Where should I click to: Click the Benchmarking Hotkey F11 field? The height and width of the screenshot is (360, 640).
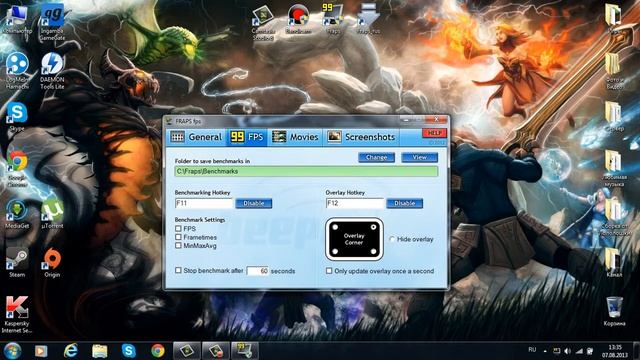pyautogui.click(x=204, y=203)
